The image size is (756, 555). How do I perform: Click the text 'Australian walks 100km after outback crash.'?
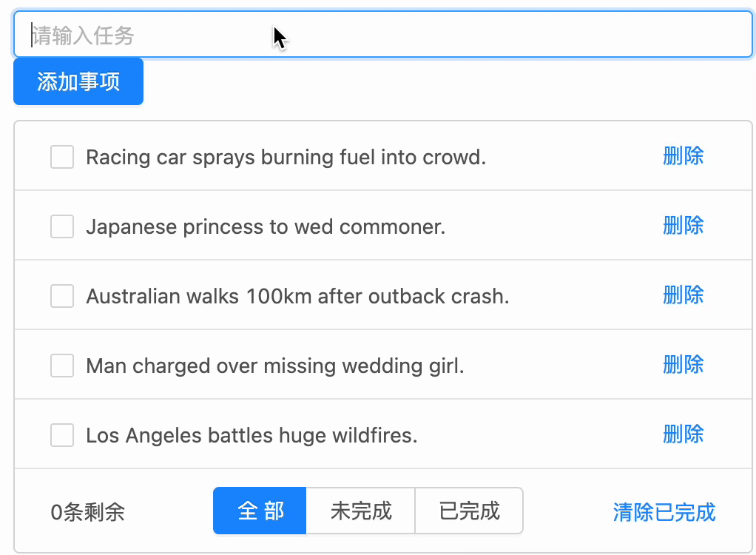297,296
